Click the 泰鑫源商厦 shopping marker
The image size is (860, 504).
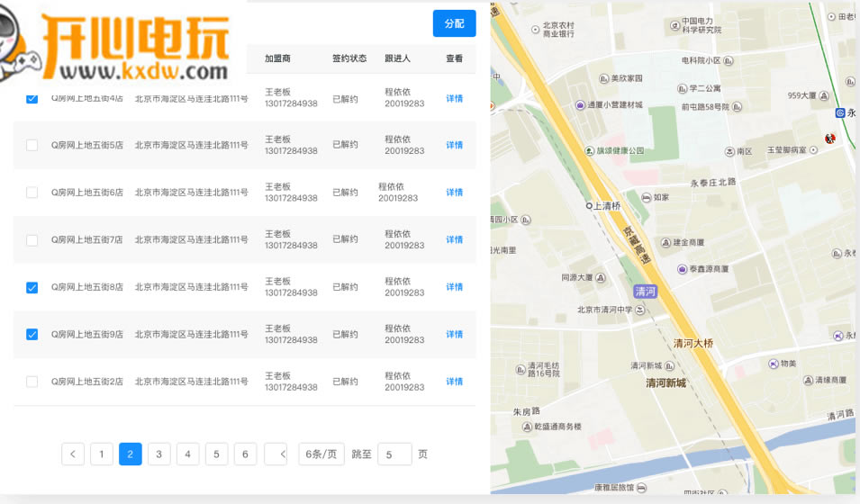[x=683, y=269]
